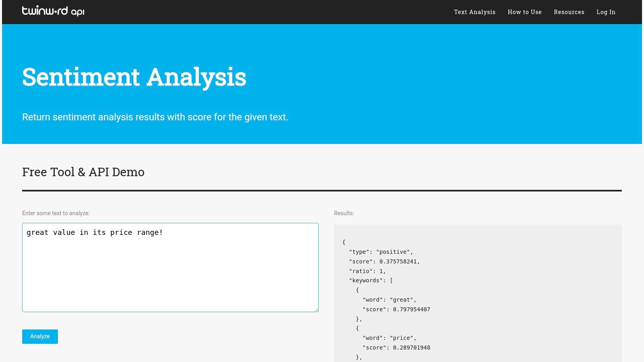Screen dimensions: 644x362
Task: Select the sample text in the input field
Action: (x=95, y=232)
